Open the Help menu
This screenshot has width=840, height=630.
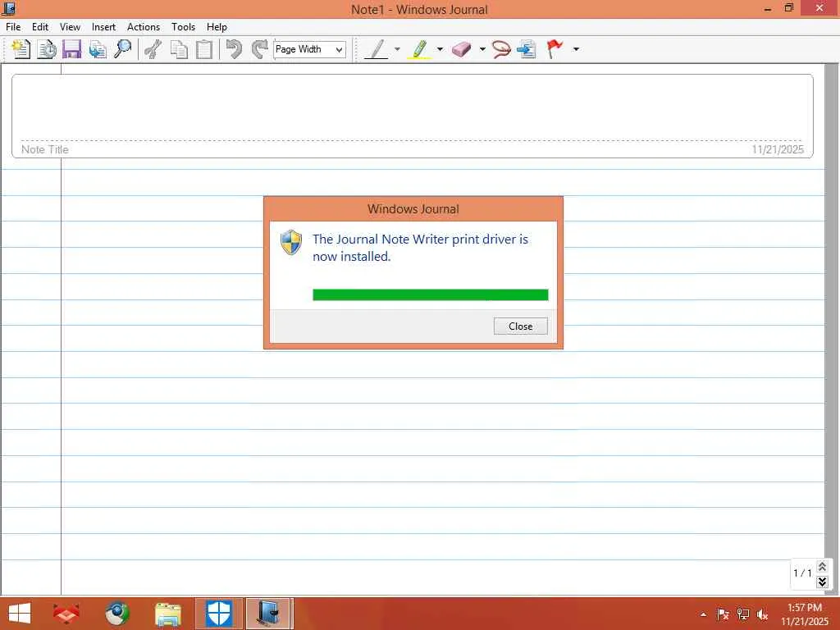217,27
